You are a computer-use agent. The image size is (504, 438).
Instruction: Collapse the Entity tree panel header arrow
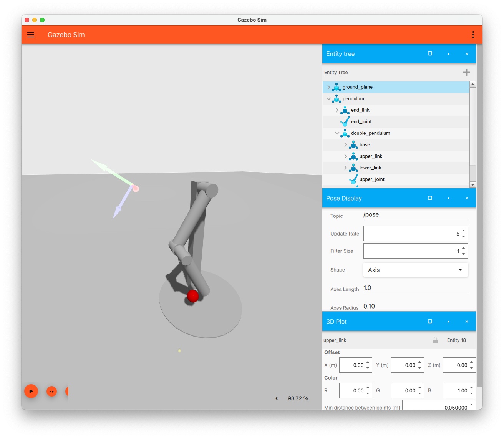pyautogui.click(x=448, y=54)
